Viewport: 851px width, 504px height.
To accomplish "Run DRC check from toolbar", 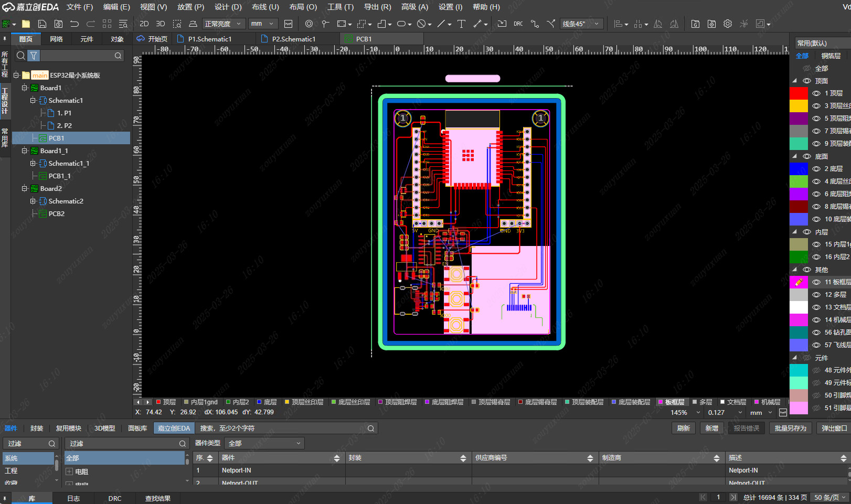I will (x=518, y=24).
